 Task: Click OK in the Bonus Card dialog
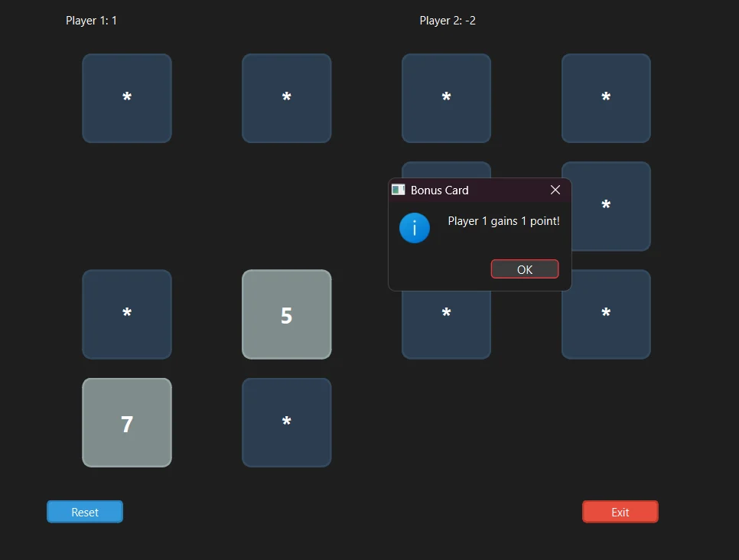coord(524,269)
